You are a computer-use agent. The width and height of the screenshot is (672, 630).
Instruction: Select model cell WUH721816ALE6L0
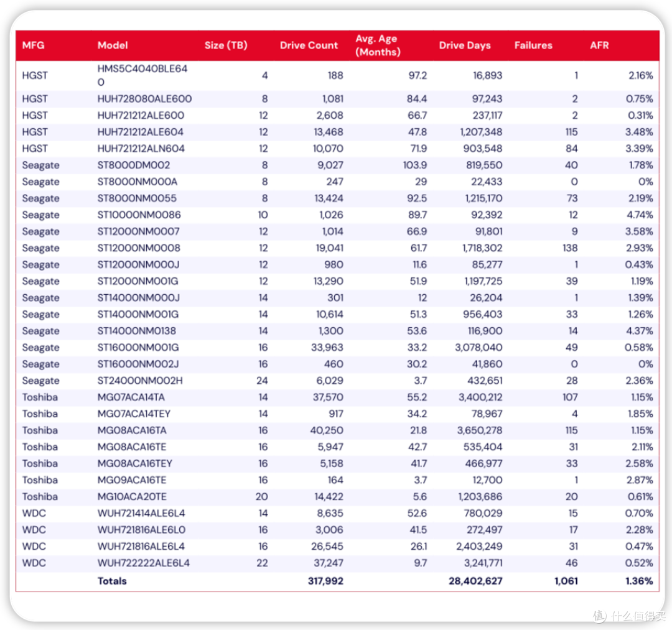click(x=141, y=530)
